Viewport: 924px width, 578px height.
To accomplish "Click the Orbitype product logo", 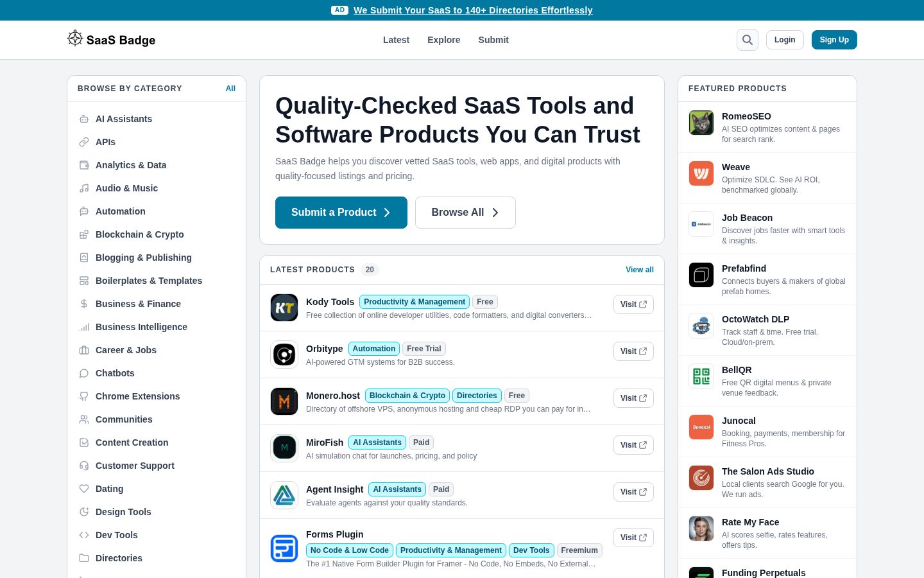I will (284, 355).
